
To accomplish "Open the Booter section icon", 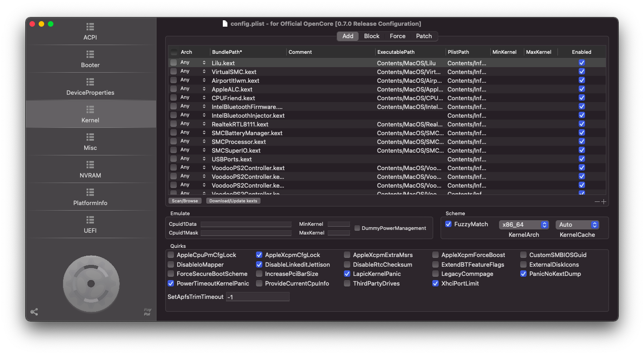I will (x=90, y=54).
